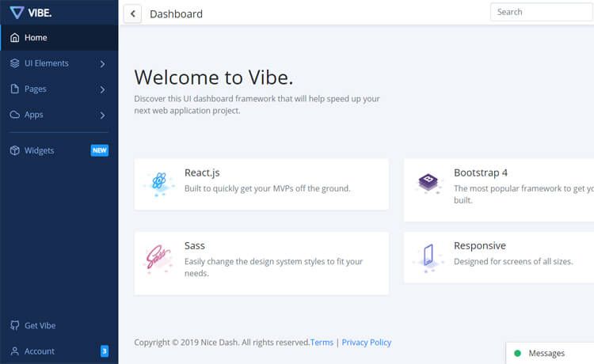Click the Get Vibe GitHub icon
This screenshot has width=594, height=364.
(x=15, y=325)
